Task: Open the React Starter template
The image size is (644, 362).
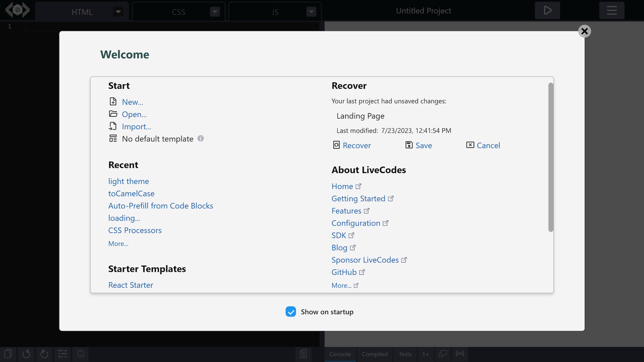Action: point(131,285)
